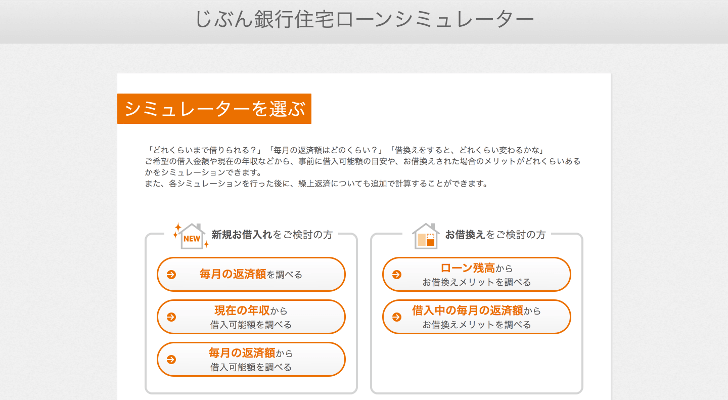Image resolution: width=728 pixels, height=400 pixels.
Task: Click arrow icon on 現在の年収から button
Action: [171, 317]
